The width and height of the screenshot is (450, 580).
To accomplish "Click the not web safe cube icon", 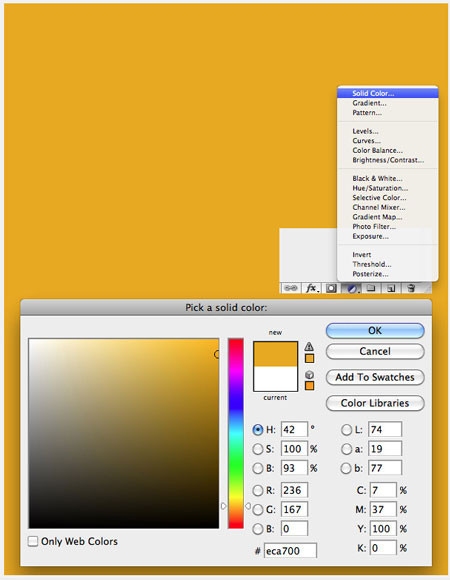I will tap(309, 375).
